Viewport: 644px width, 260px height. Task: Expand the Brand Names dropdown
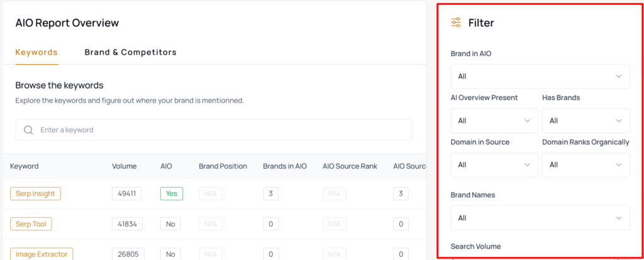[x=540, y=218]
